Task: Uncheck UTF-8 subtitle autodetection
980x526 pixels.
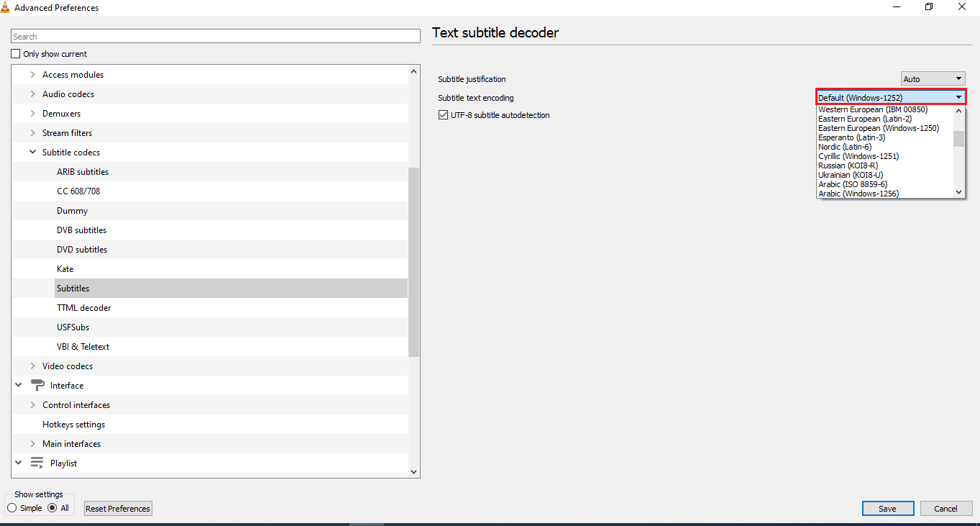Action: (x=443, y=115)
